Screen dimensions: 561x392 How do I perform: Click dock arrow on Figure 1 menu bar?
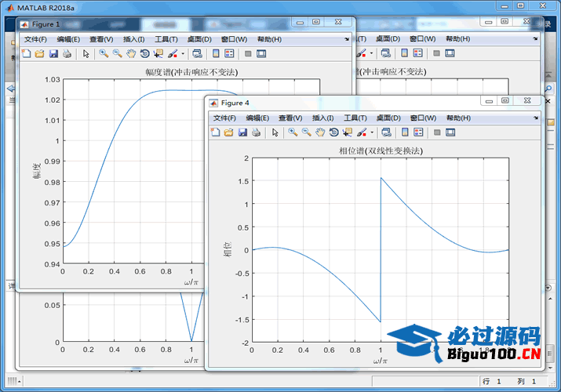pos(347,39)
